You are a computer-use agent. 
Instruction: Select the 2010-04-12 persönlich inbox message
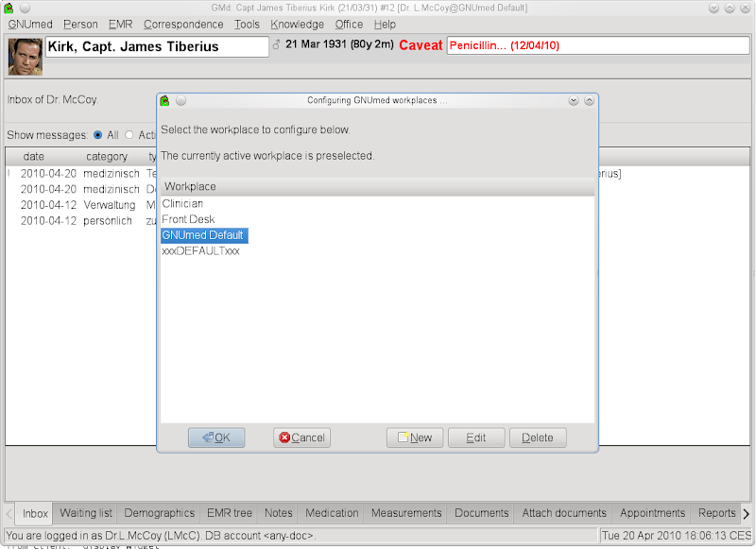pyautogui.click(x=81, y=221)
